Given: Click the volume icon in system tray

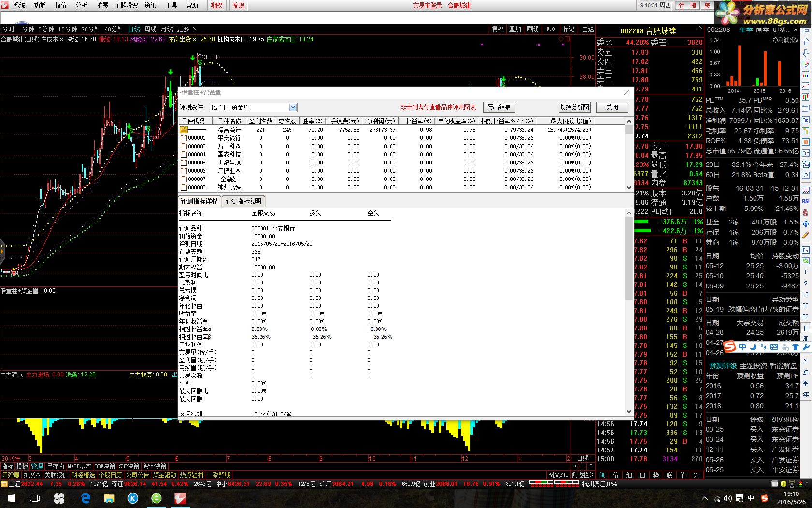Looking at the screenshot, I should [728, 498].
